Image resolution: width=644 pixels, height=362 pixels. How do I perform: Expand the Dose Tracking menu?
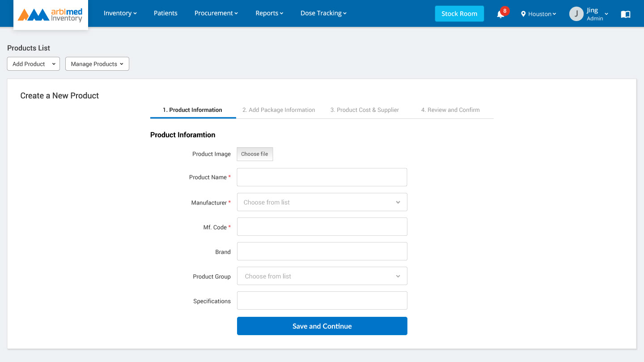click(x=323, y=13)
